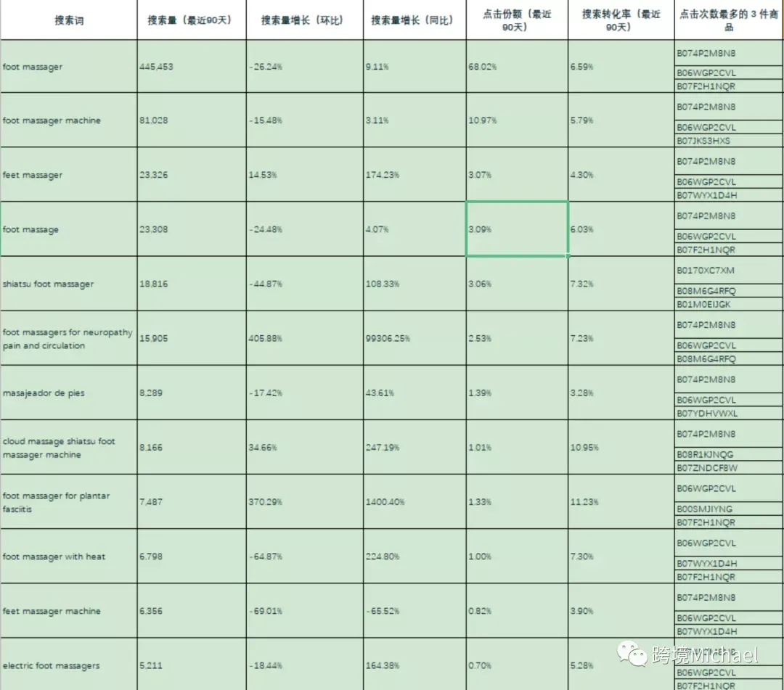The width and height of the screenshot is (784, 690).
Task: Select the 搜索词 column header
Action: (x=69, y=20)
